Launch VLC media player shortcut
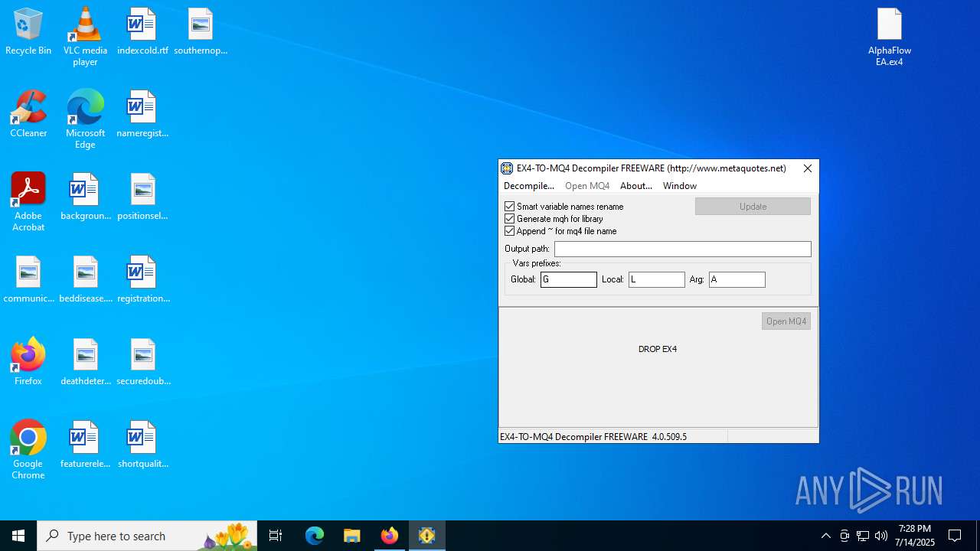 point(85,37)
